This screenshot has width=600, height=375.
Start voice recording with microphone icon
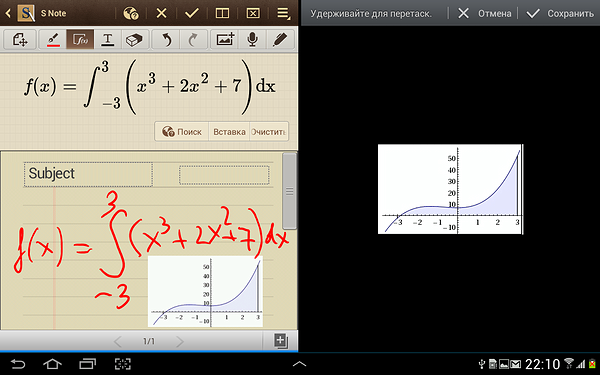(x=252, y=39)
